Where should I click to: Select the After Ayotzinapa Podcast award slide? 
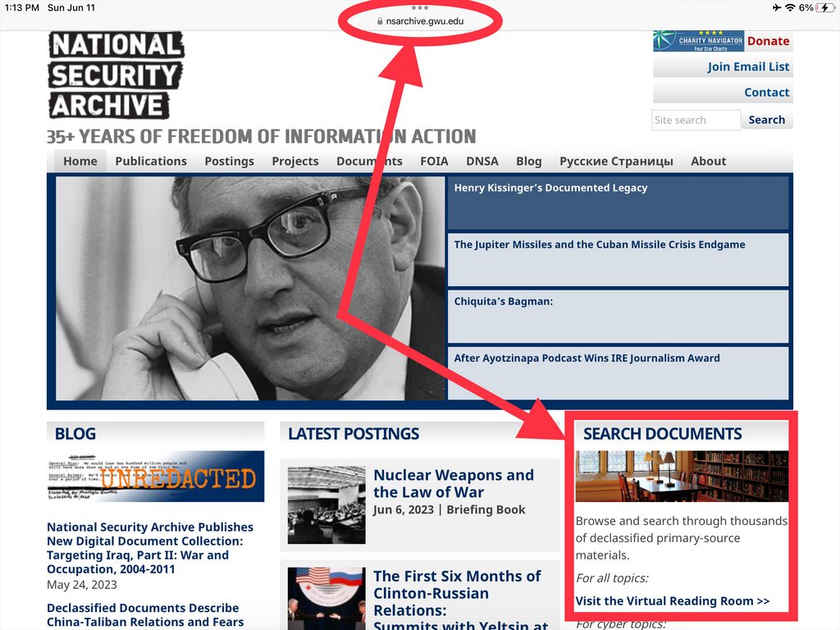pos(618,373)
